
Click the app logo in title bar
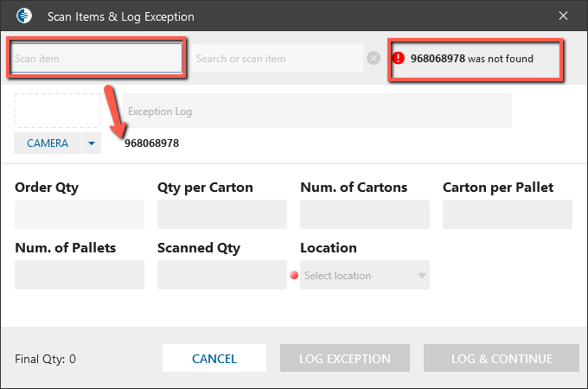click(25, 16)
